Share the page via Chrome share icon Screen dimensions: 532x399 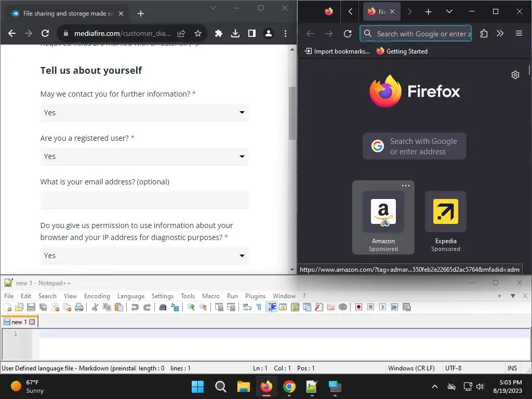point(181,33)
